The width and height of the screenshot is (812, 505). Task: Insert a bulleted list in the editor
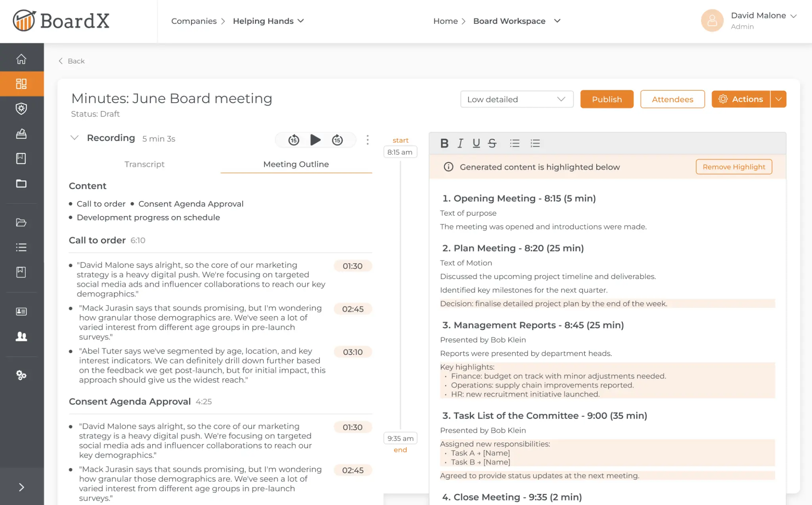(515, 143)
